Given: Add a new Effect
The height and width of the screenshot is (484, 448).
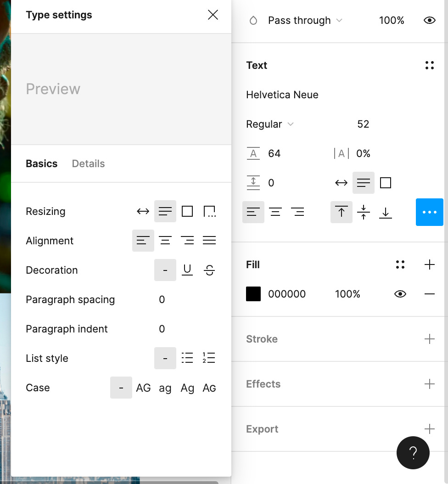Looking at the screenshot, I should (x=430, y=384).
